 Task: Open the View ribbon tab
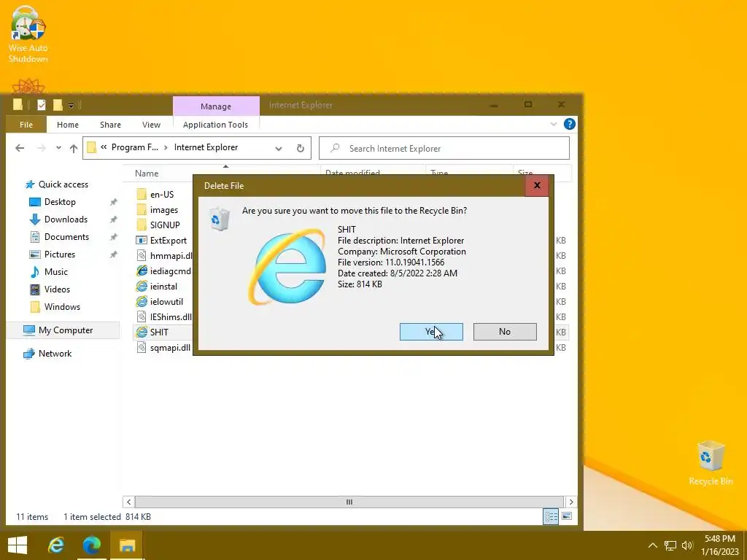(151, 125)
